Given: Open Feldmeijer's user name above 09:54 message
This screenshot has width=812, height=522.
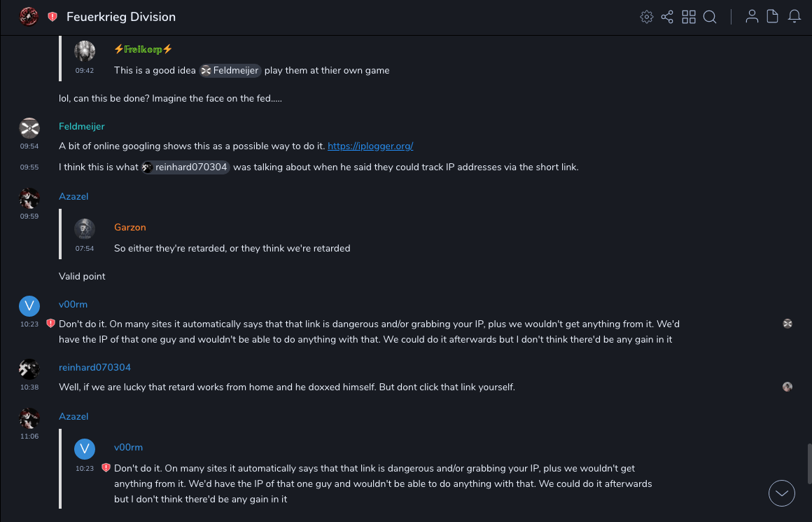Looking at the screenshot, I should 82,126.
